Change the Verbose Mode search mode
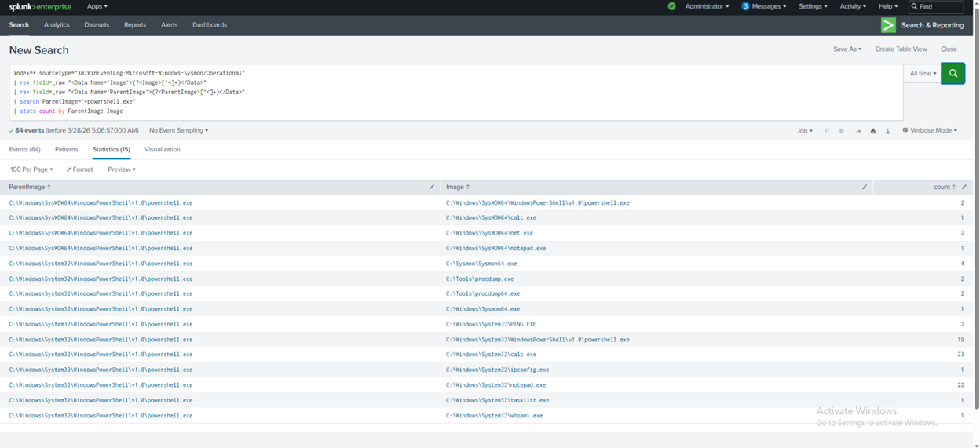The width and height of the screenshot is (980, 448). (930, 130)
